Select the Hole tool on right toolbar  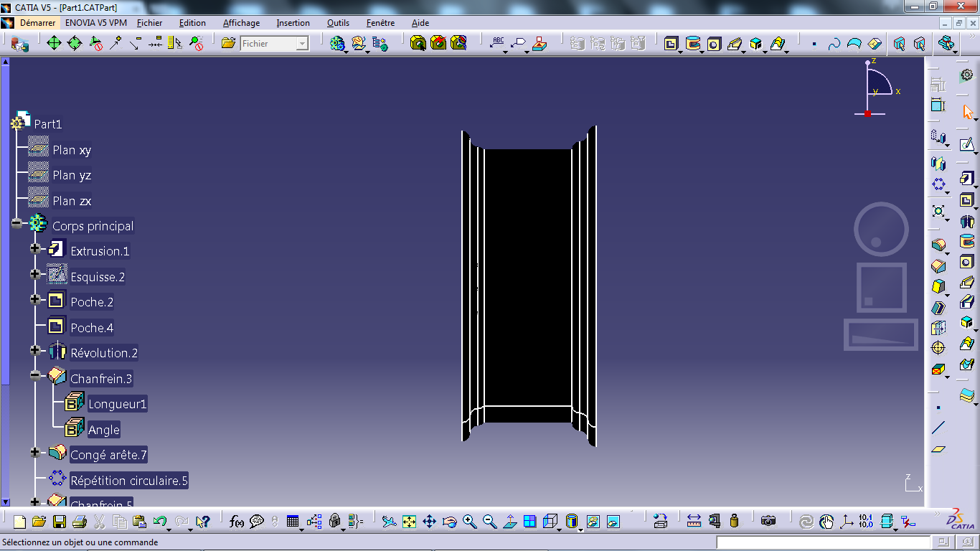[x=966, y=262]
